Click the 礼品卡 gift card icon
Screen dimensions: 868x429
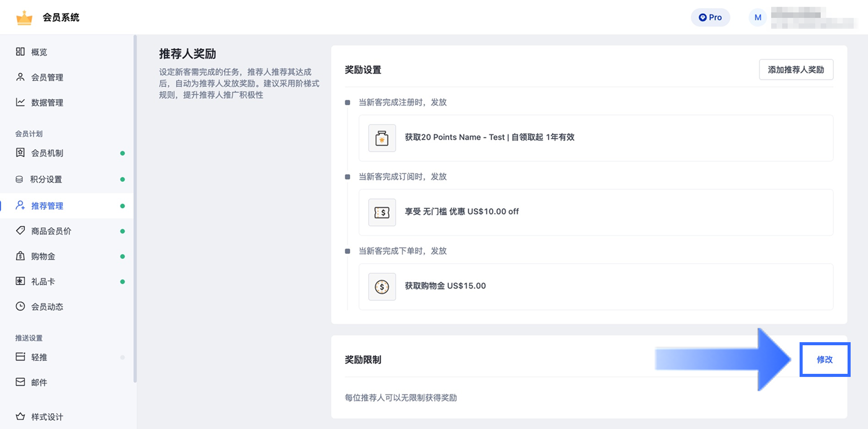pos(20,281)
